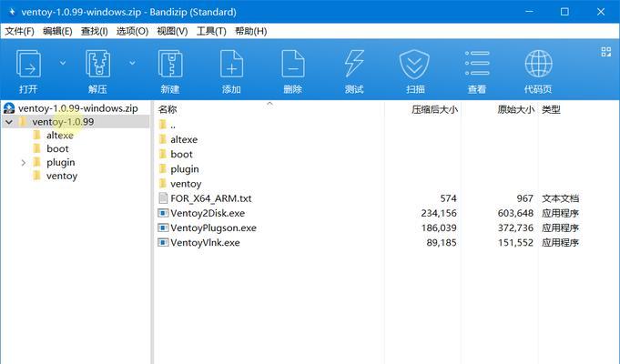Image resolution: width=620 pixels, height=364 pixels.
Task: Collapse the ventoy-1.0.99 tree node
Action: tap(9, 122)
